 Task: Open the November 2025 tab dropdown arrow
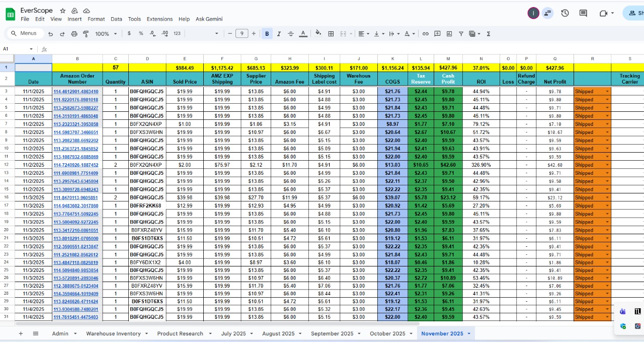[x=469, y=333]
